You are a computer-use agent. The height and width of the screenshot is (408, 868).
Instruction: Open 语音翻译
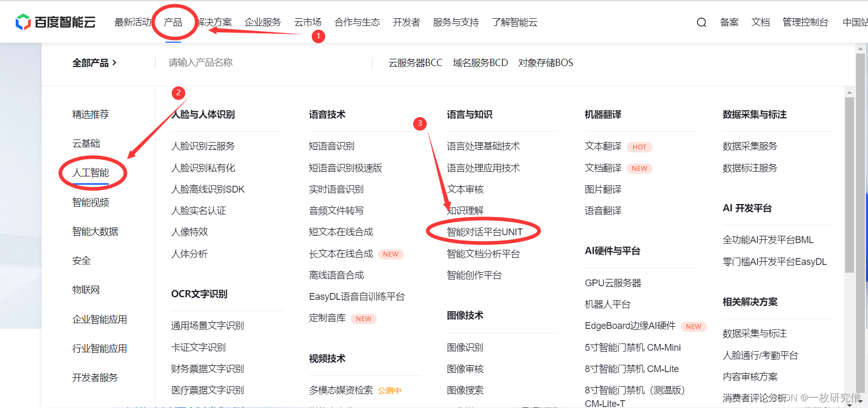click(603, 211)
